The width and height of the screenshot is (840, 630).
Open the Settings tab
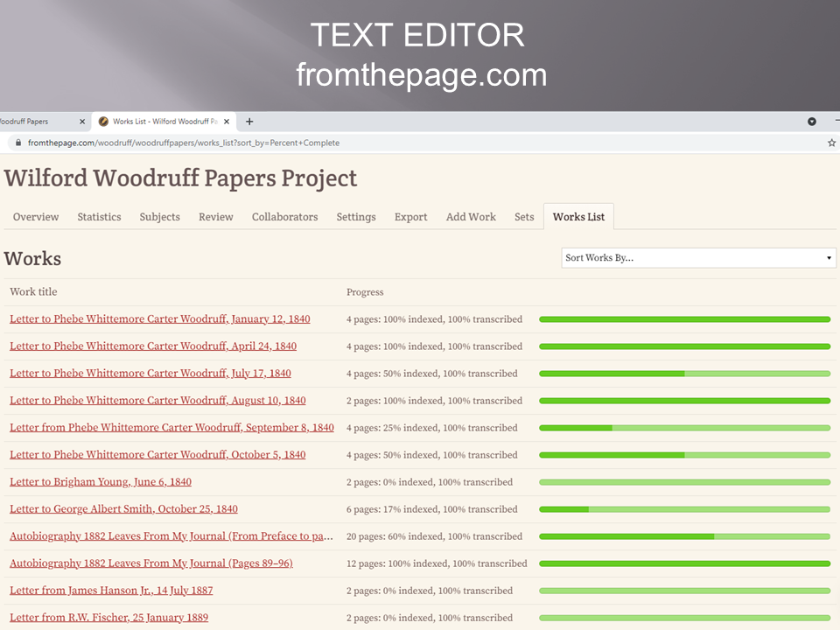[356, 217]
